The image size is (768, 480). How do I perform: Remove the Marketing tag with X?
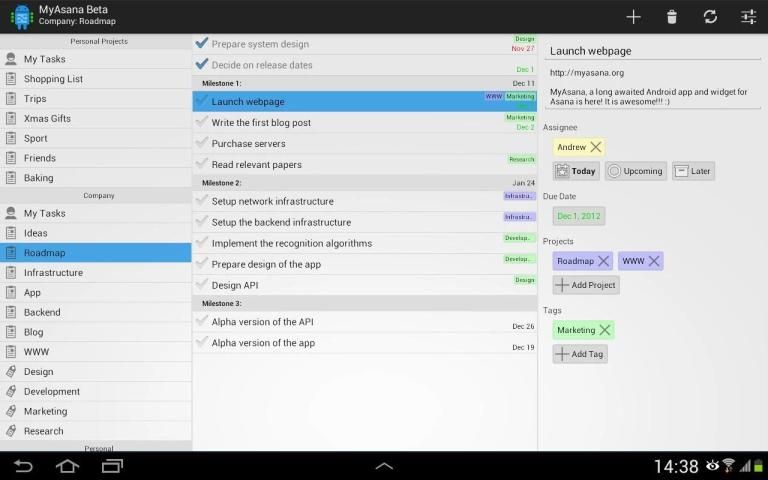(x=604, y=330)
